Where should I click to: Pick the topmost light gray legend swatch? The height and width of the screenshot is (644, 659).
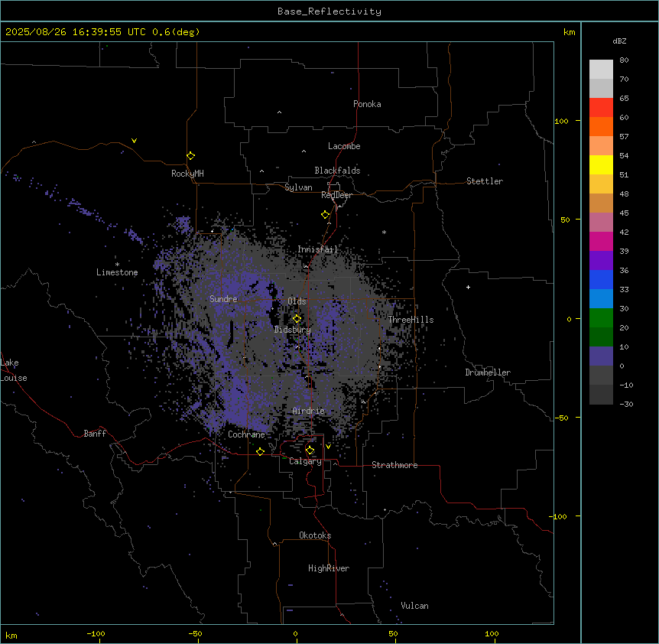coord(601,70)
